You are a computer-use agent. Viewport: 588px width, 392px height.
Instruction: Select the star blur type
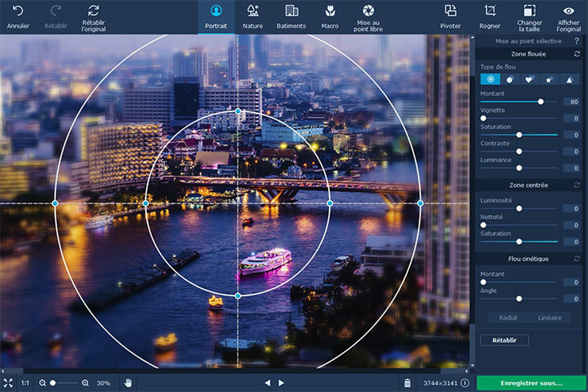coord(549,79)
